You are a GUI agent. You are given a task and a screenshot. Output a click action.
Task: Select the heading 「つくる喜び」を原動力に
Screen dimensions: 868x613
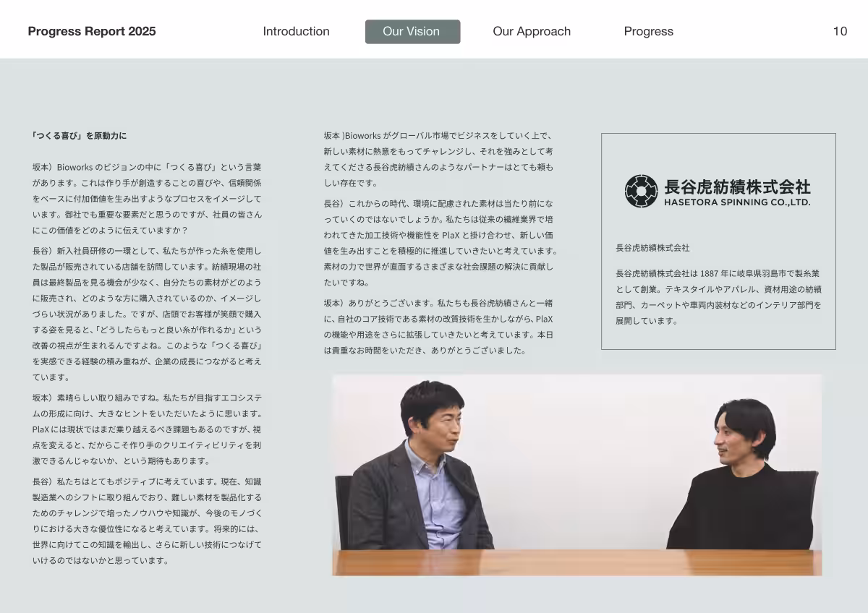pos(80,136)
